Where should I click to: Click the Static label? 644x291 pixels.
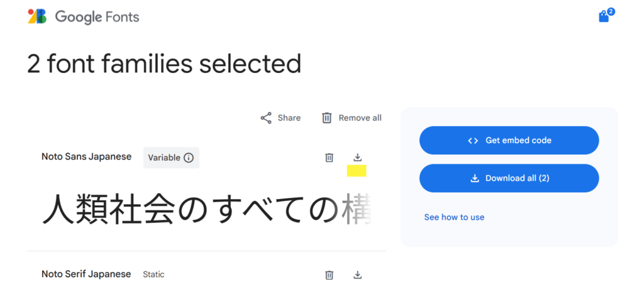point(153,275)
